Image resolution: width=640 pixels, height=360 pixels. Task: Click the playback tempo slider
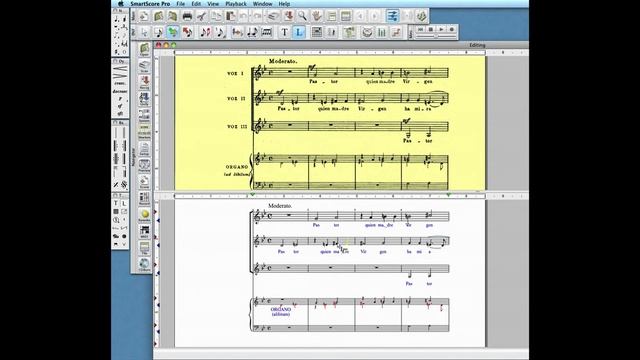coord(436,36)
